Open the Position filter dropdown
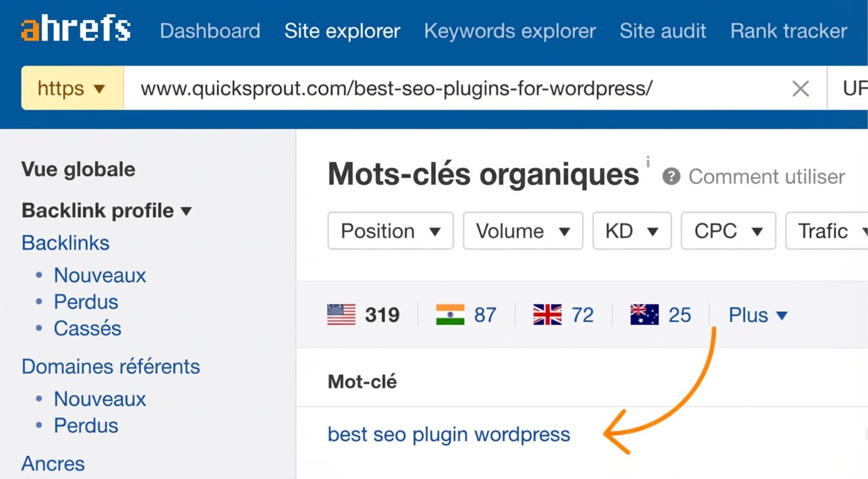Viewport: 868px width, 479px height. click(x=390, y=231)
